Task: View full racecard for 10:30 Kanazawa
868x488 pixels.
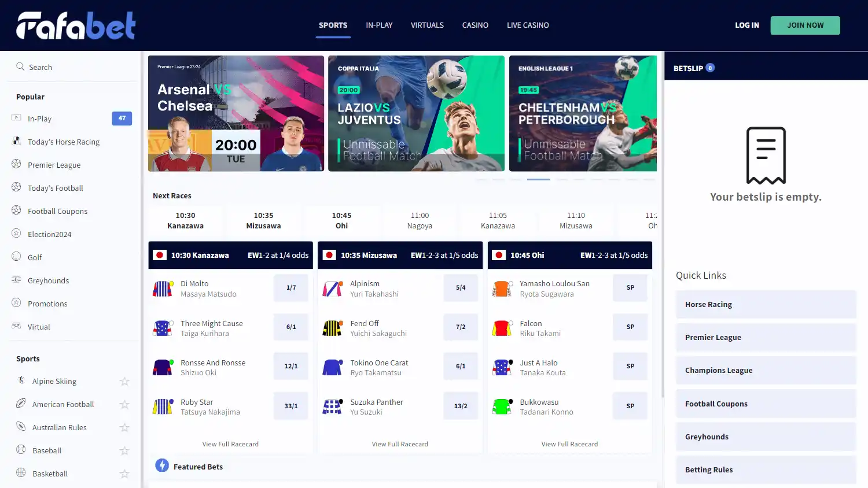Action: coord(230,444)
